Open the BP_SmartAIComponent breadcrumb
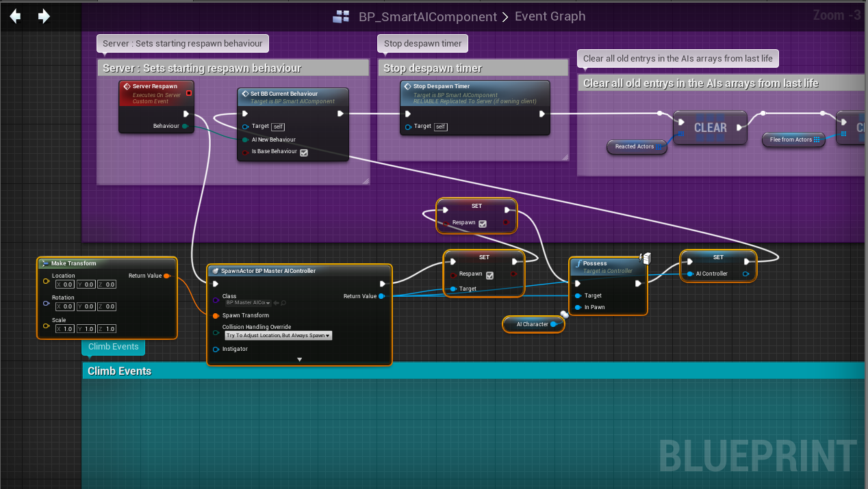The width and height of the screenshot is (868, 489). (x=428, y=16)
